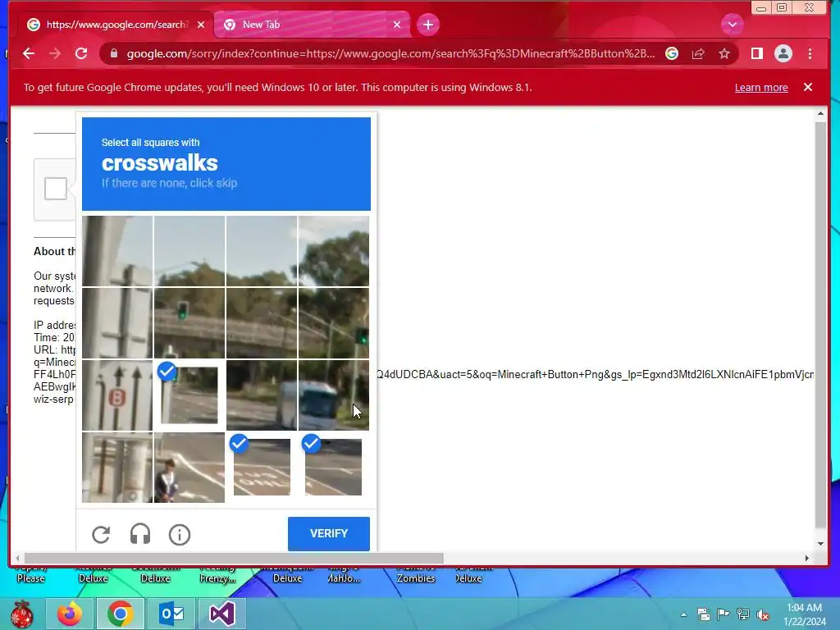840x630 pixels.
Task: Select the tile with the right green traffic light
Action: pos(333,323)
